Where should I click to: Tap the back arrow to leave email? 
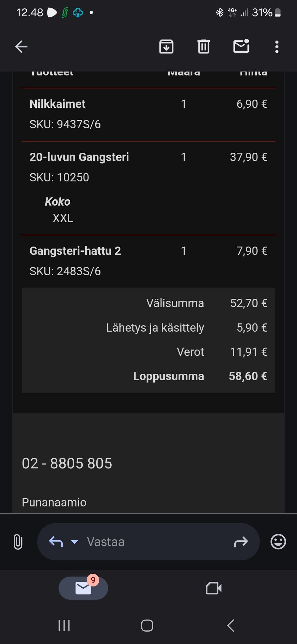(x=21, y=47)
